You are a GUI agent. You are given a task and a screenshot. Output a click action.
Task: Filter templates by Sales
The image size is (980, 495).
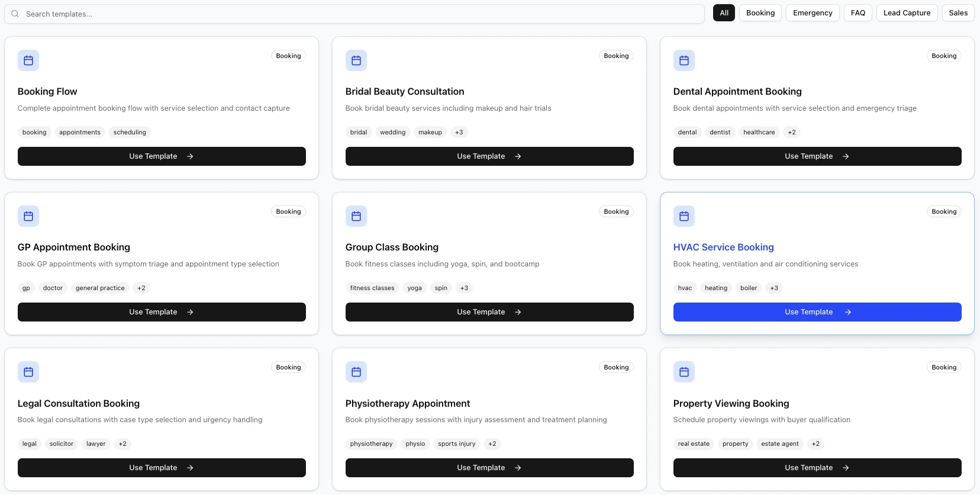pos(958,13)
